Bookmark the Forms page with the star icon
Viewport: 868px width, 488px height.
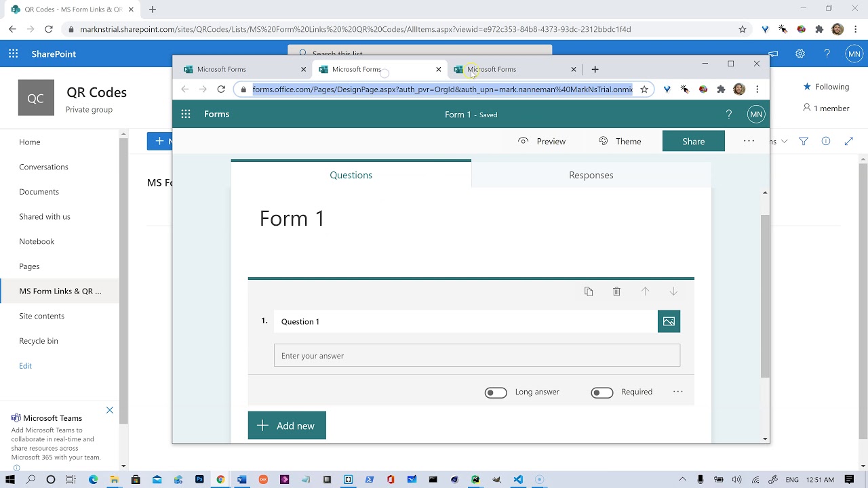pos(644,89)
